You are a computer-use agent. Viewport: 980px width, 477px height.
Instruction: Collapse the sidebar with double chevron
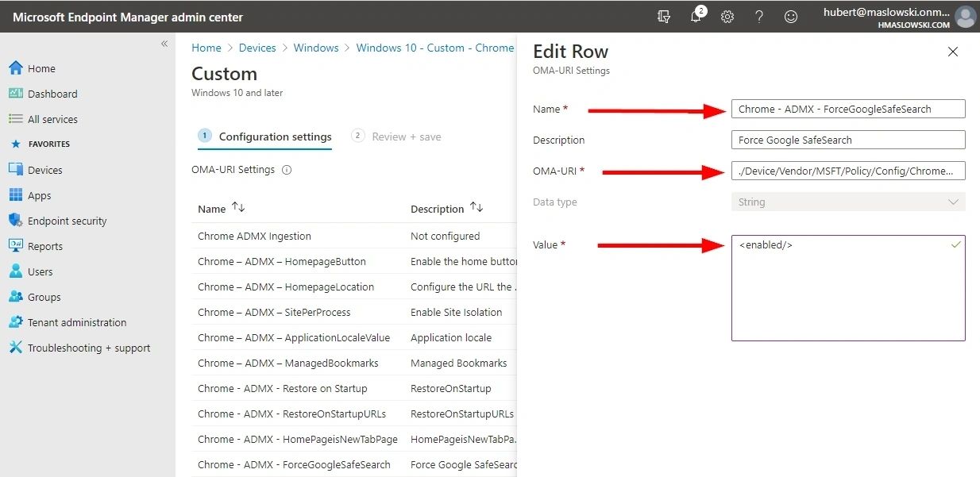pos(164,44)
